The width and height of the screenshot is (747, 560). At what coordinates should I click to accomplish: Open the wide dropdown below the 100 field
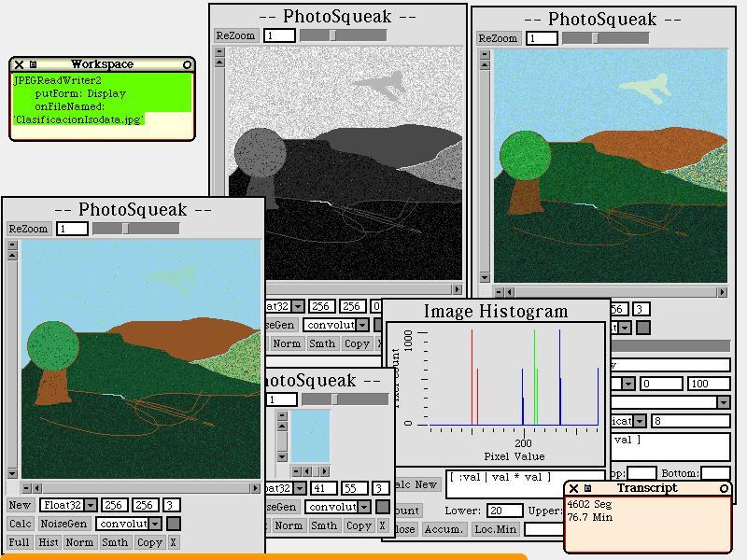click(723, 402)
